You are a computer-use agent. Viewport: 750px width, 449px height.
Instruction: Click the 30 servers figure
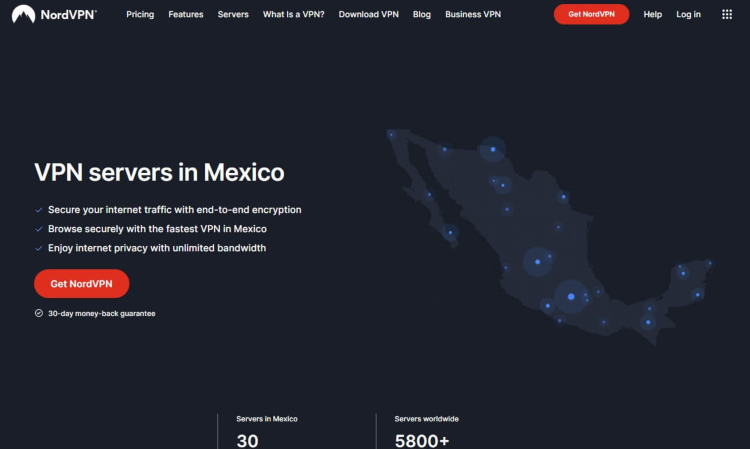click(247, 440)
